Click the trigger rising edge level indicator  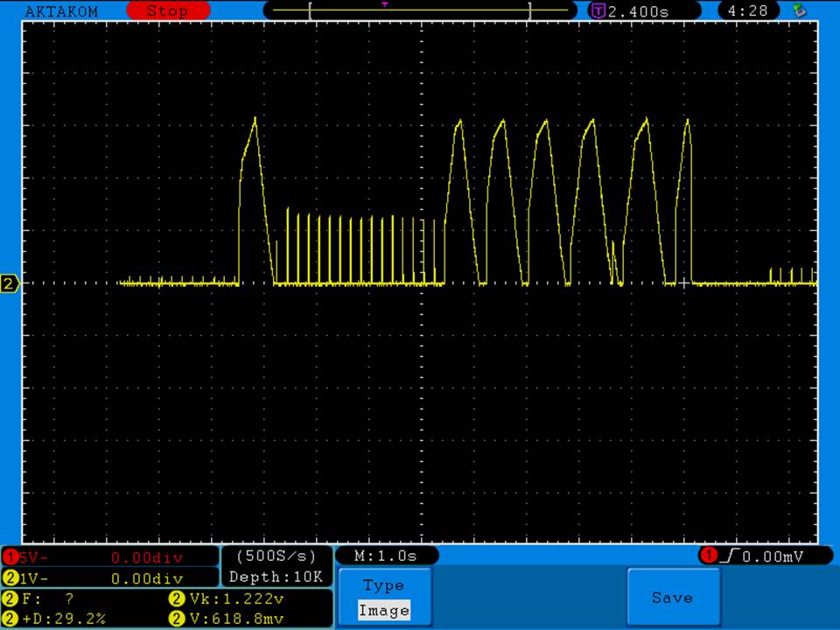pos(751,556)
